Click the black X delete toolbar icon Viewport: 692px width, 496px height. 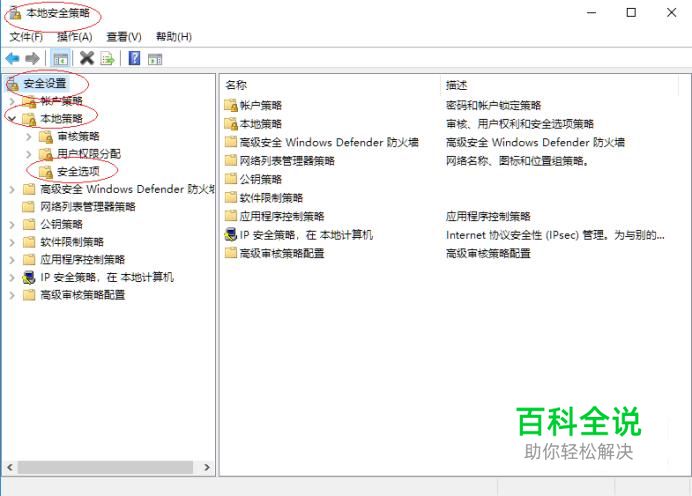(x=87, y=58)
